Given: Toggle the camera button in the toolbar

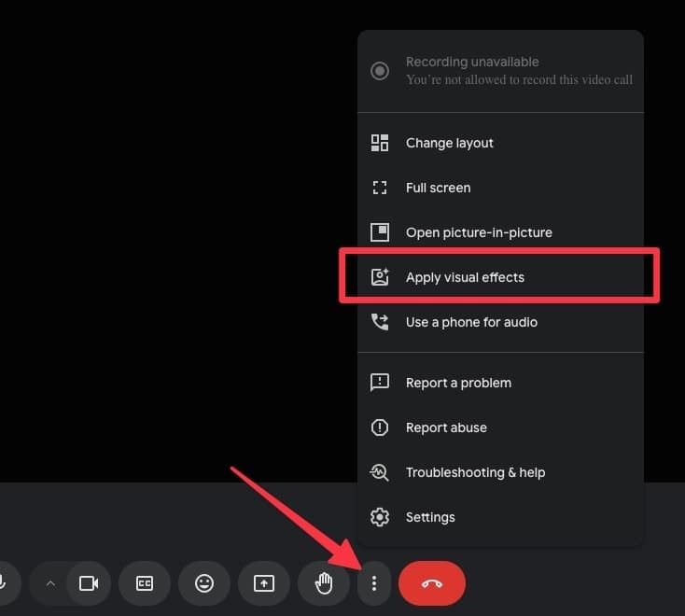Looking at the screenshot, I should [x=89, y=583].
